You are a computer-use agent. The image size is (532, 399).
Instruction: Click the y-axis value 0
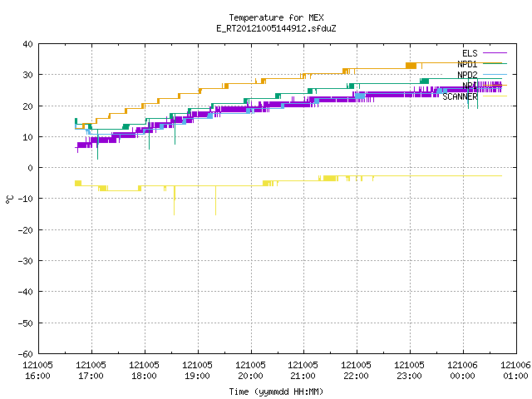coord(31,168)
